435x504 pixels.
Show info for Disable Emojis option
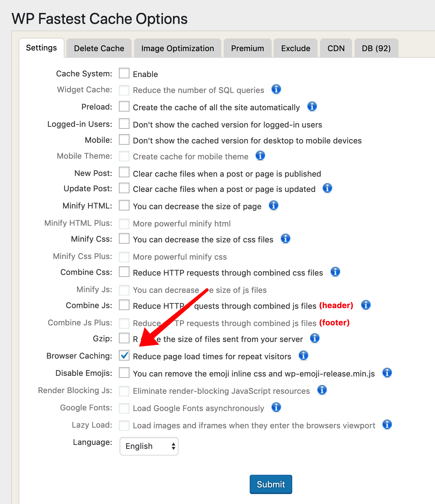pos(387,373)
